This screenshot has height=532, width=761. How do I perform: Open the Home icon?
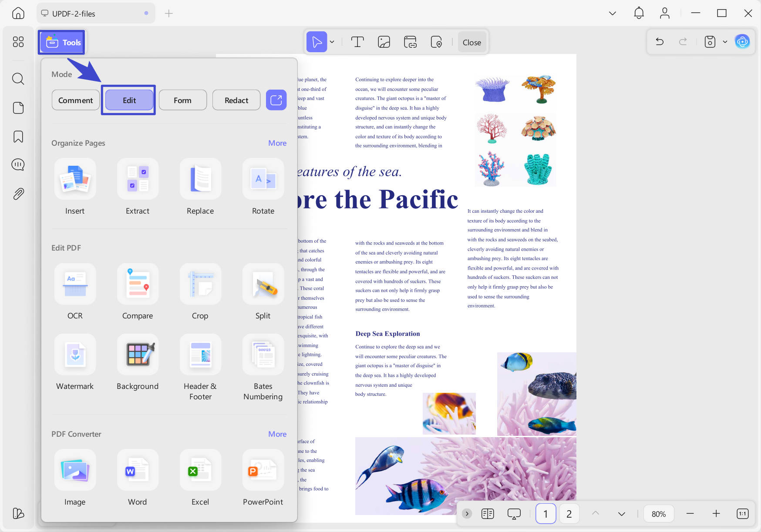click(x=18, y=13)
